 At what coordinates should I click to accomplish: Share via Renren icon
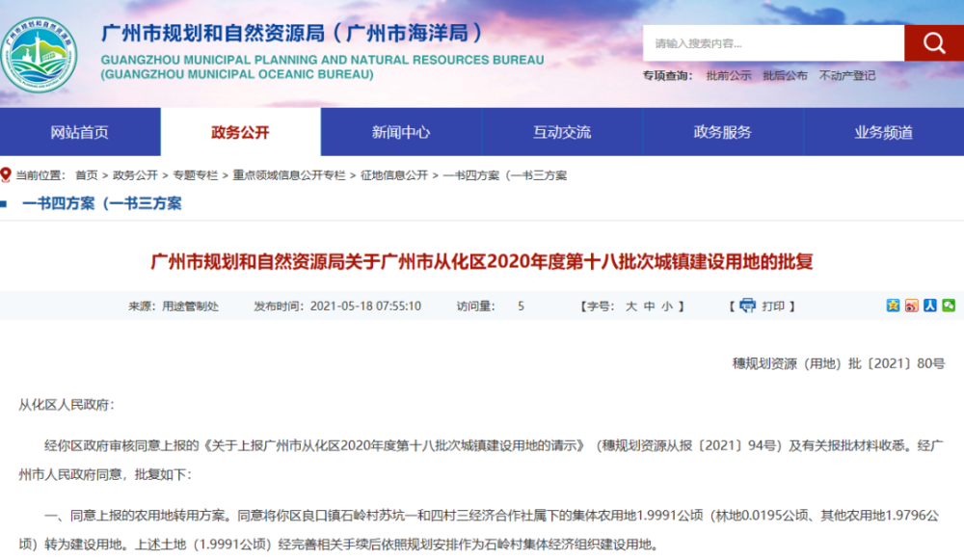(929, 306)
